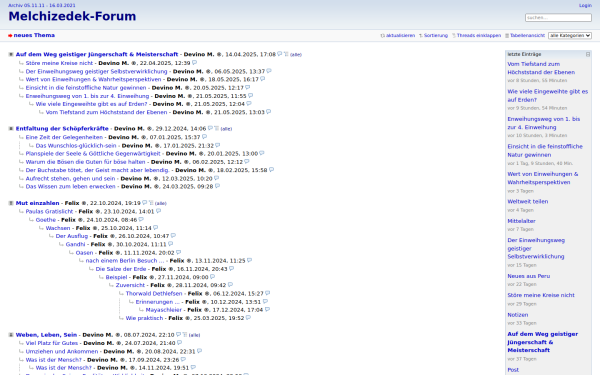The width and height of the screenshot is (600, 375).
Task: Open the preview bubble for 'Paulas Gratislicht'
Action: click(x=158, y=211)
